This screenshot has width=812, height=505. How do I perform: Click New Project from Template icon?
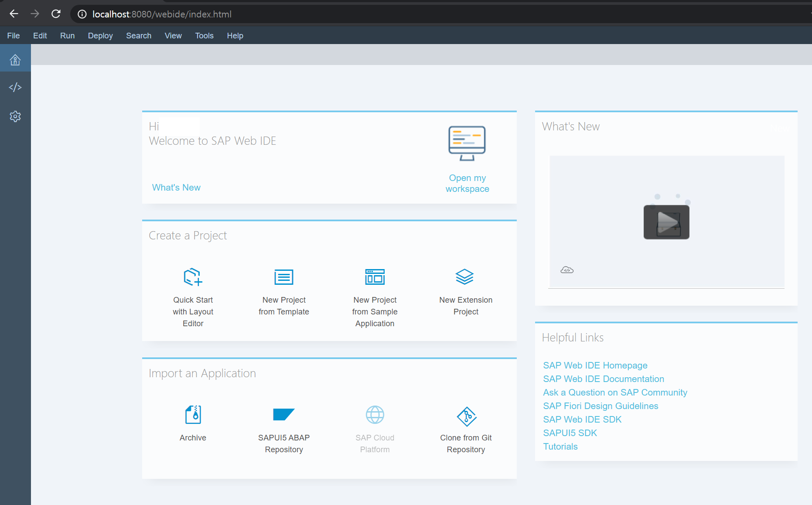point(284,277)
